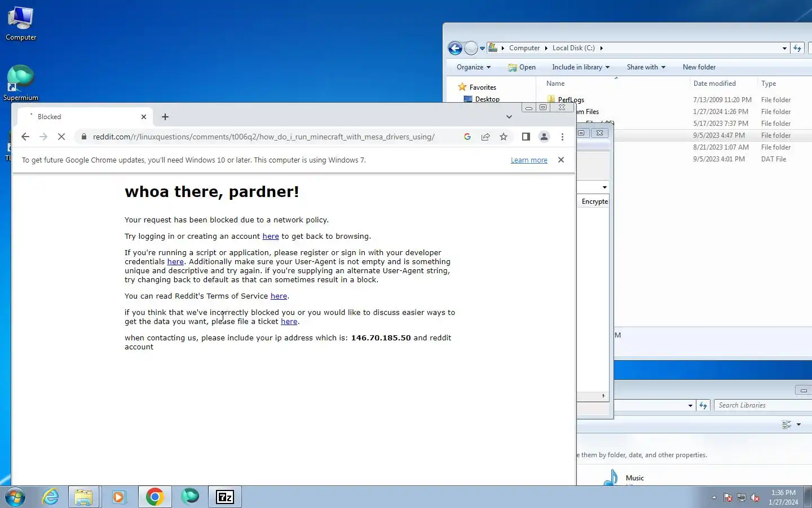
Task: Click the file a ticket 'here' link
Action: pos(289,321)
